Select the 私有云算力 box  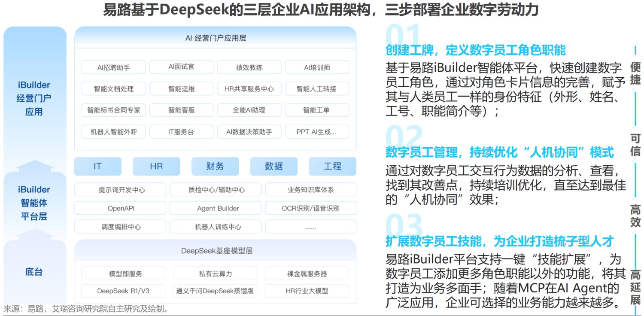point(215,273)
